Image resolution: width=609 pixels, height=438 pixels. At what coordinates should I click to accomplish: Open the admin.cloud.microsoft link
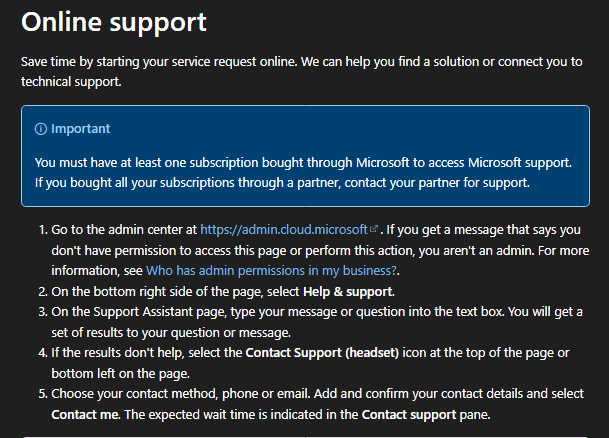click(x=284, y=230)
